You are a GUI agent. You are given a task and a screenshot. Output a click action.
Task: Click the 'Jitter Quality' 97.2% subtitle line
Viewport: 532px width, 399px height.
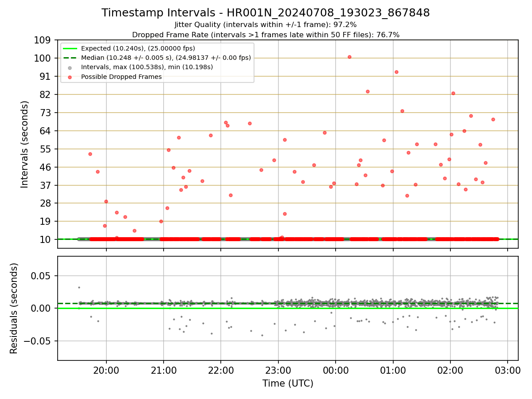[266, 25]
